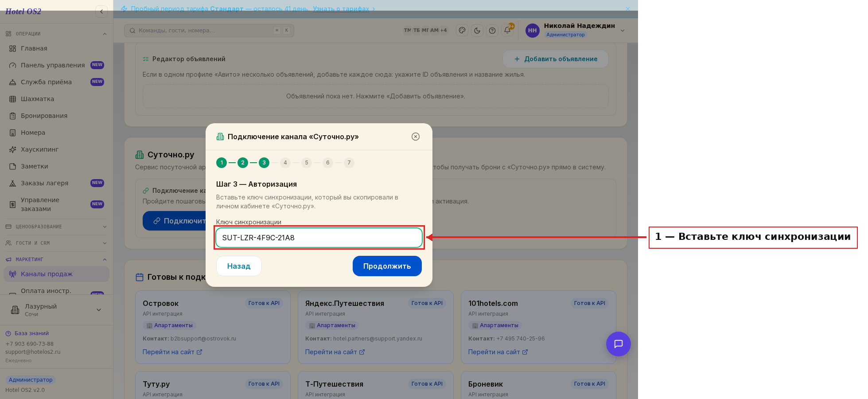Screen dimensions: 868x399
Task: Open the Лазурный property selector
Action: pyautogui.click(x=56, y=310)
